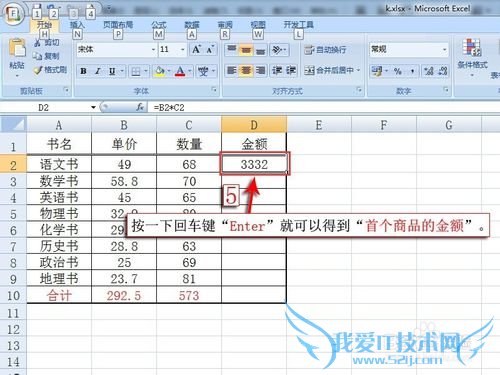
Task: Click the Name Box showing D2
Action: [43, 107]
